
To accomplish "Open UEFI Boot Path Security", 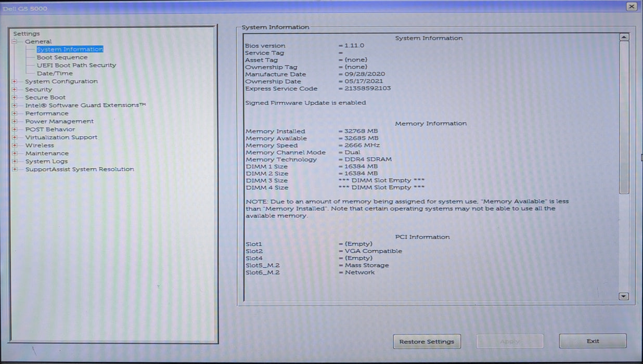I will (76, 66).
